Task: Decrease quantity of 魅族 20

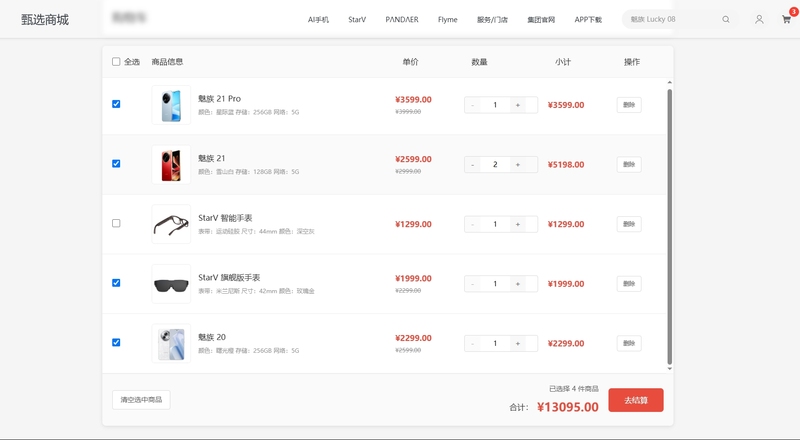Action: [x=472, y=344]
